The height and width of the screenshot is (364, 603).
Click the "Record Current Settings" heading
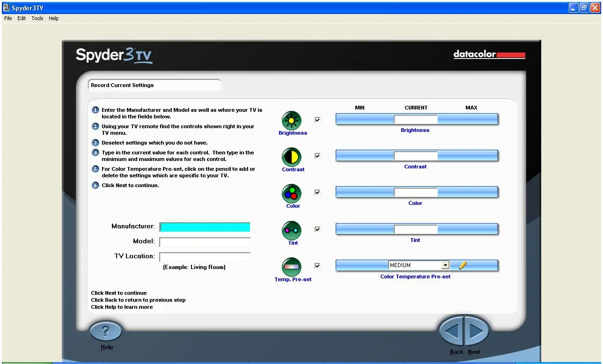coord(122,85)
